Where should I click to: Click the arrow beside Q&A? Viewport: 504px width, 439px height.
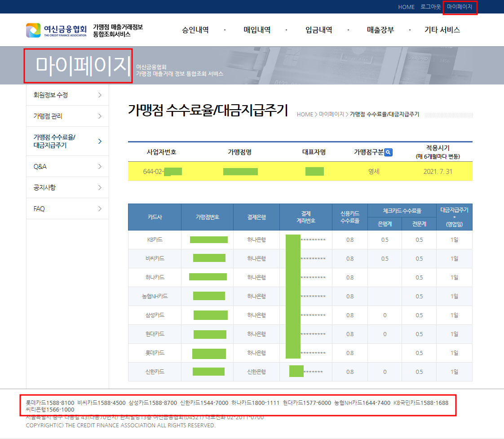point(100,167)
